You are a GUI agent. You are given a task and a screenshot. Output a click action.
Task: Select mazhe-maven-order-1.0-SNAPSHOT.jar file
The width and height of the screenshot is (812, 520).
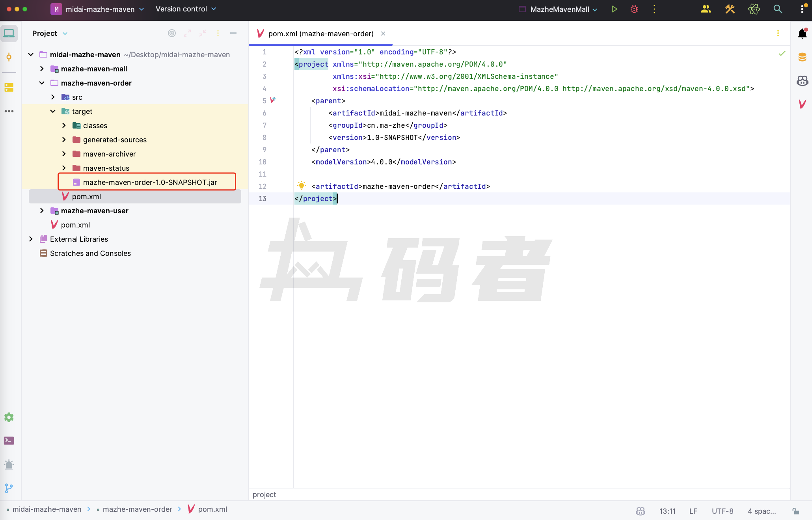[150, 183]
